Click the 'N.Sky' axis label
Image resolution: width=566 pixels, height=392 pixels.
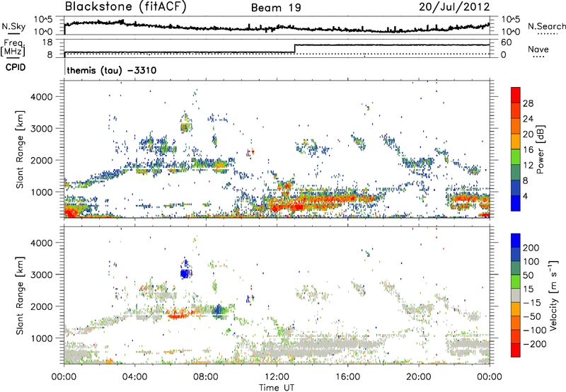pyautogui.click(x=13, y=26)
